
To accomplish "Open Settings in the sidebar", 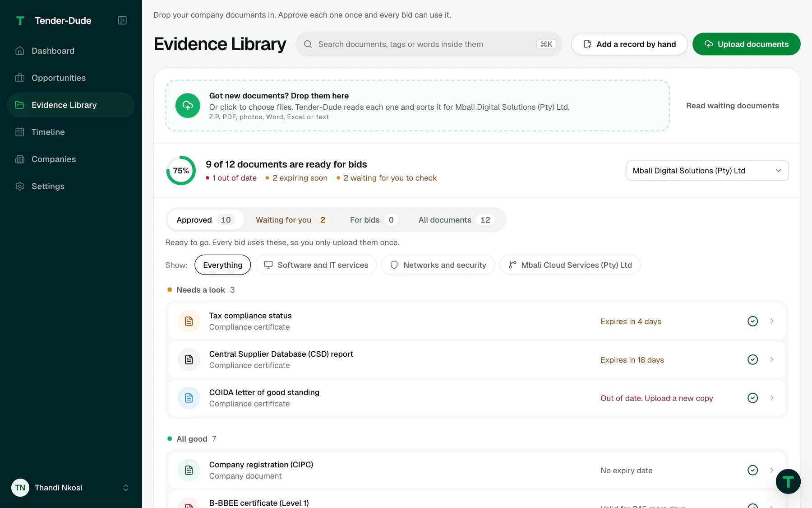I will [x=71, y=186].
